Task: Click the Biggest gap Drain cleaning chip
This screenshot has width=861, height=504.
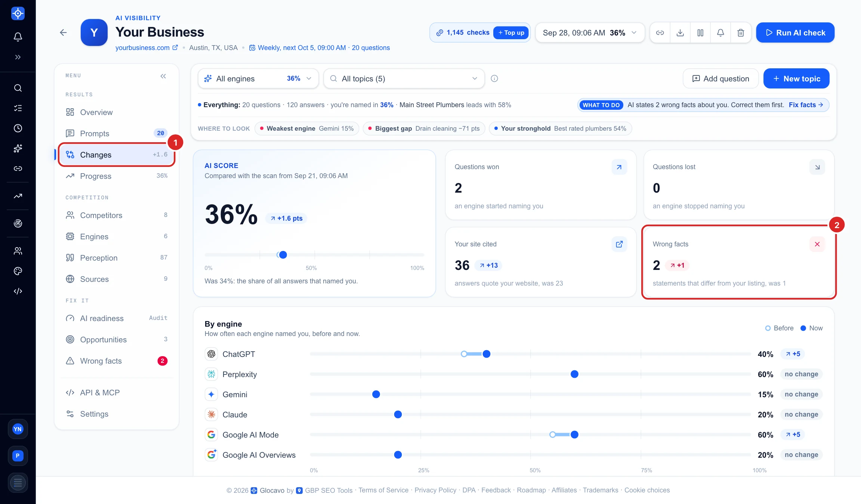Action: point(424,128)
